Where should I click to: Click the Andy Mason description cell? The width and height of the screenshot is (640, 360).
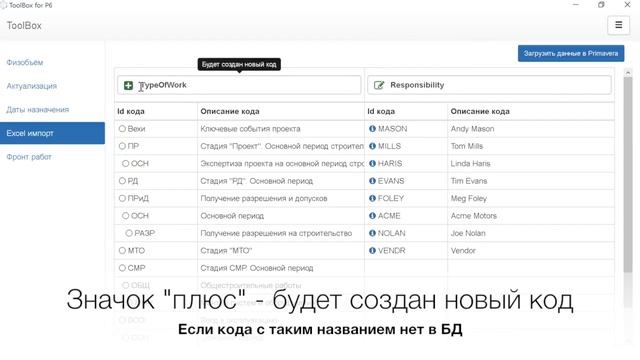(x=531, y=129)
